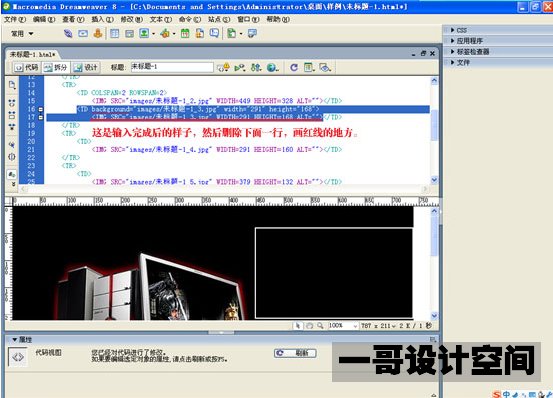Open the 文件 menu
The height and width of the screenshot is (398, 553).
tap(15, 19)
